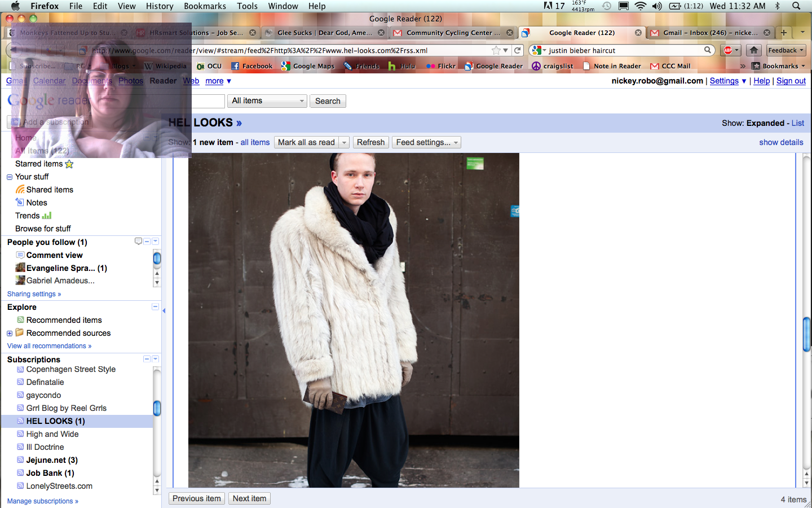812x508 pixels.
Task: Select the Jejune.net subscription
Action: (52, 460)
